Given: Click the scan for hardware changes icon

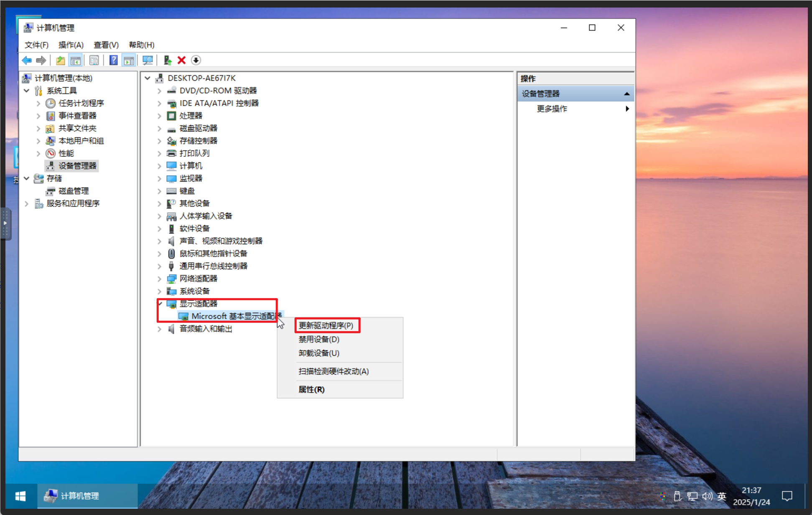Looking at the screenshot, I should [147, 60].
